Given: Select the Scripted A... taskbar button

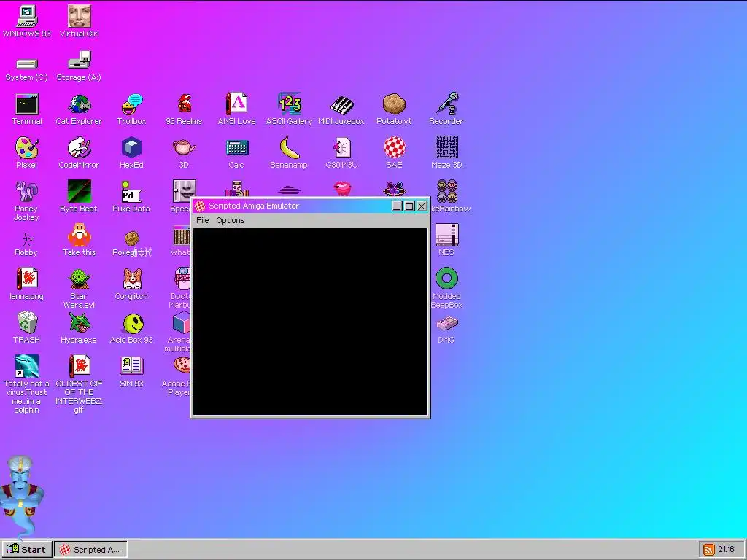Looking at the screenshot, I should click(x=90, y=550).
